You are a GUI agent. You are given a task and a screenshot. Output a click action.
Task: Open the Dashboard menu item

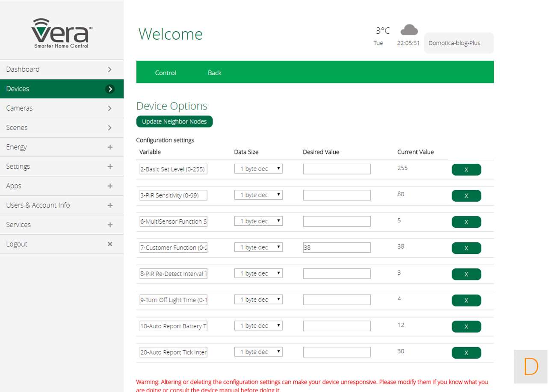tap(62, 69)
